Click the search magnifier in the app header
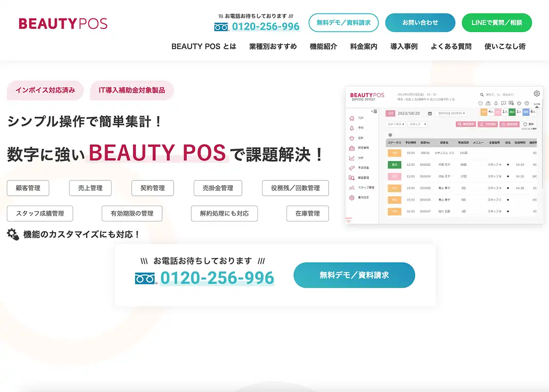The width and height of the screenshot is (549, 392). [482, 95]
